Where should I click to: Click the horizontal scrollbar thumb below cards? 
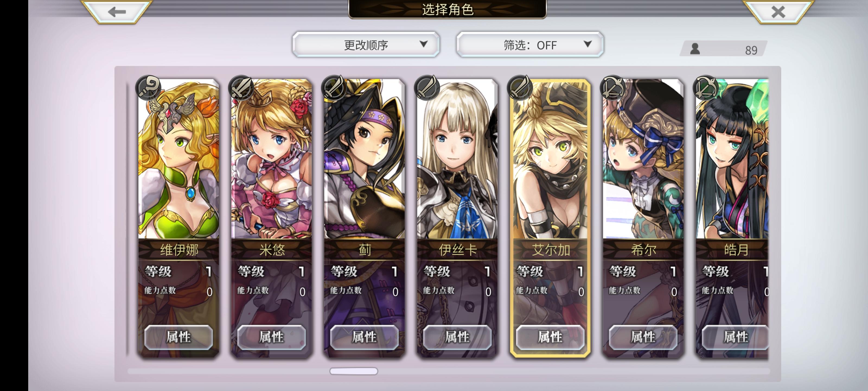354,371
